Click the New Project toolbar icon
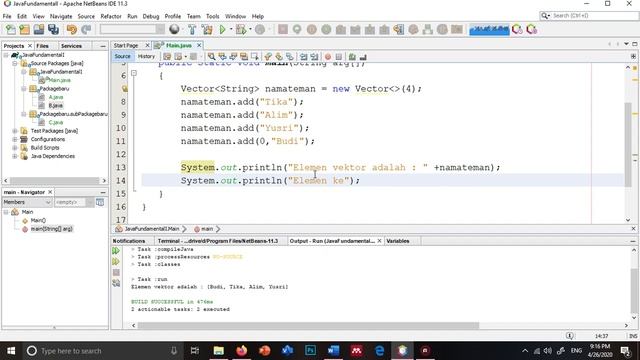The image size is (640, 360). pyautogui.click(x=24, y=29)
